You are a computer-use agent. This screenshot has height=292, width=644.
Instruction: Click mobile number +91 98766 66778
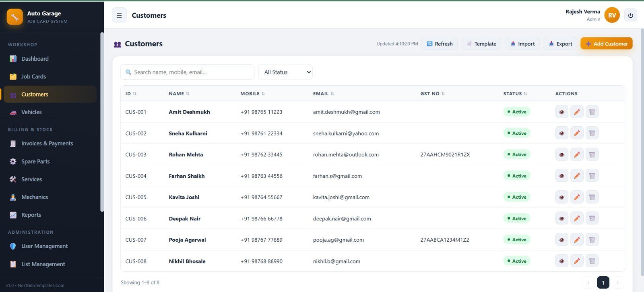click(x=261, y=218)
